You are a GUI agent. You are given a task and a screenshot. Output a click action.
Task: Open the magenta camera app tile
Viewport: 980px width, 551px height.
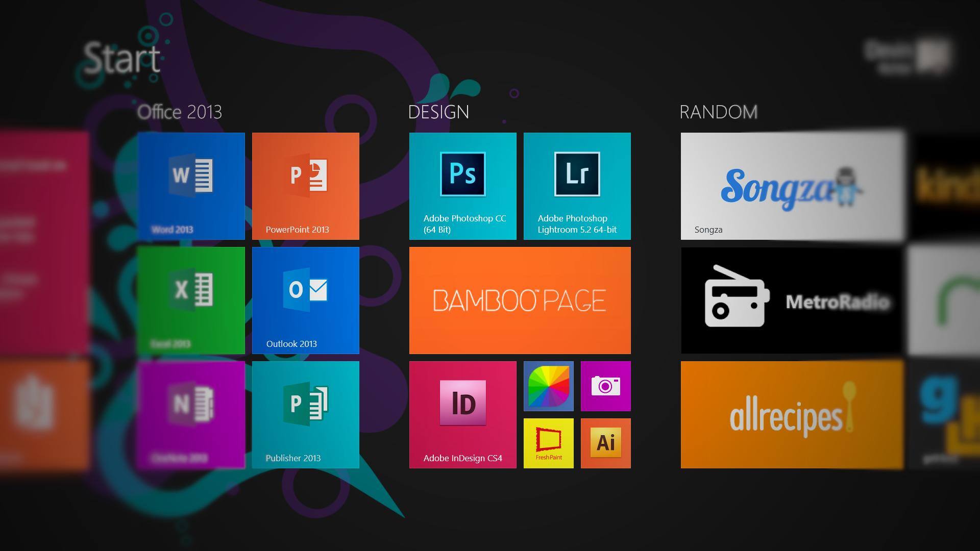[605, 386]
